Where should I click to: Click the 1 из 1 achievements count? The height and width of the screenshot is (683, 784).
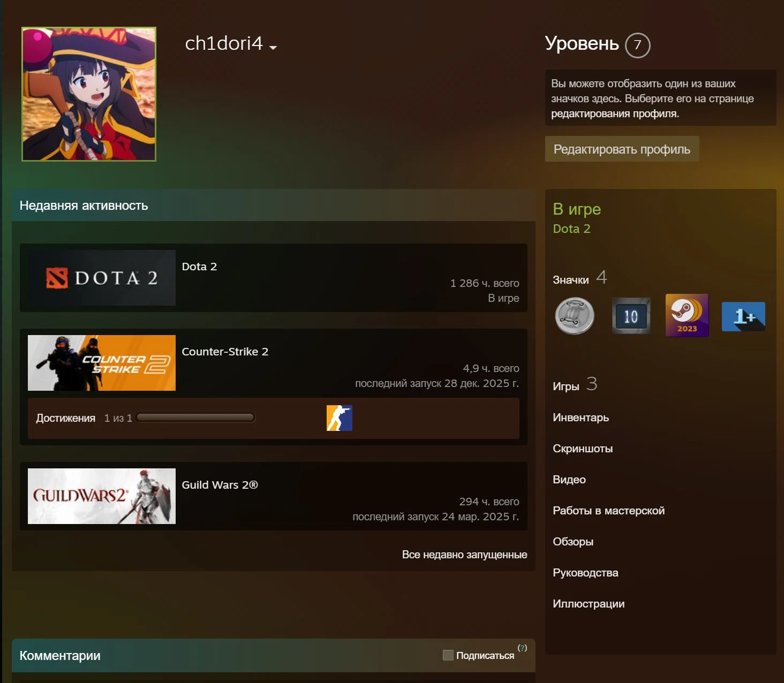pyautogui.click(x=118, y=418)
